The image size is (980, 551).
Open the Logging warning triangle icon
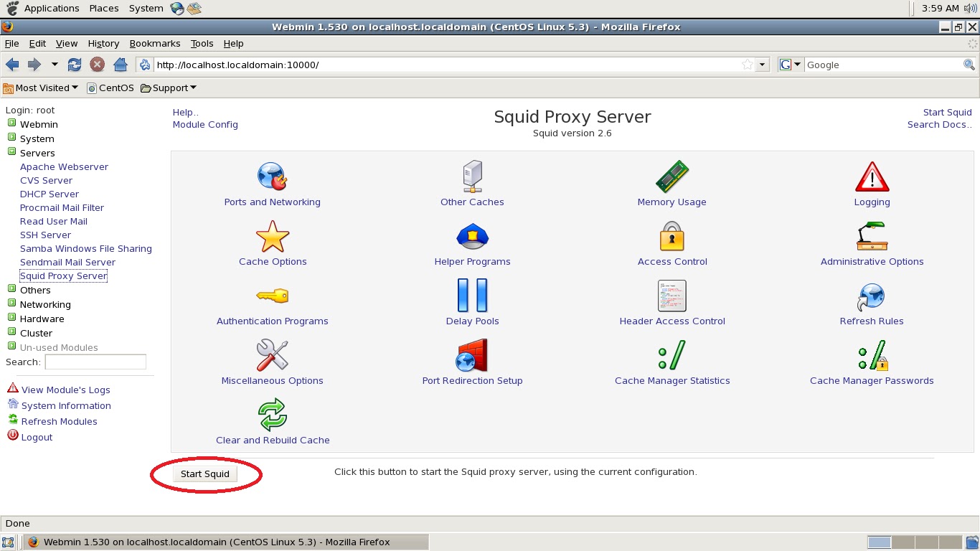[x=872, y=176]
